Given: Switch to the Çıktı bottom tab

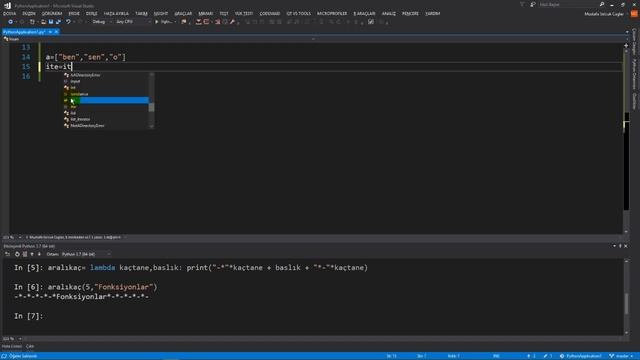Looking at the screenshot, I should (30, 346).
